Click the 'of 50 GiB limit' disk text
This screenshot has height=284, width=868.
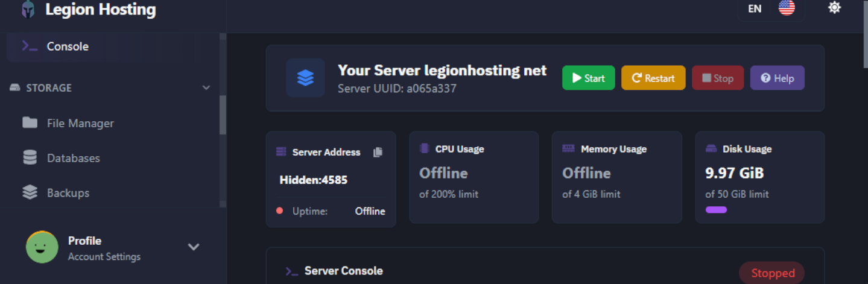tap(737, 194)
